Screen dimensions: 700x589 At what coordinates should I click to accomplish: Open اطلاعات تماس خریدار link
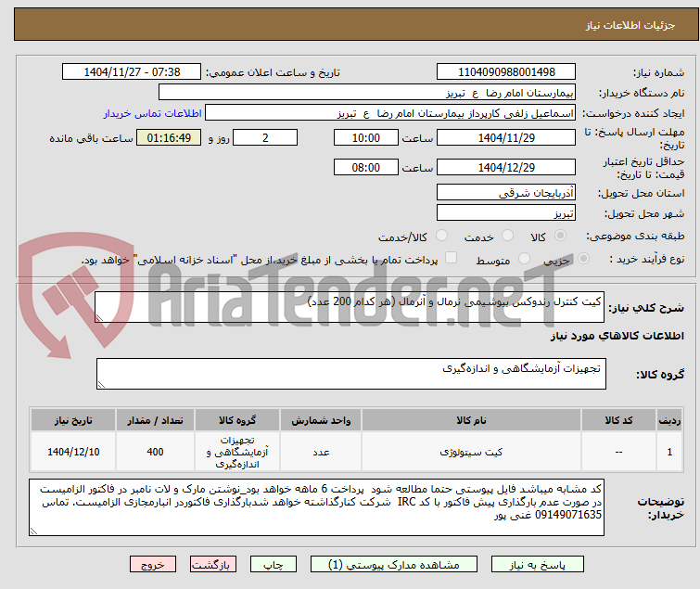point(153,113)
